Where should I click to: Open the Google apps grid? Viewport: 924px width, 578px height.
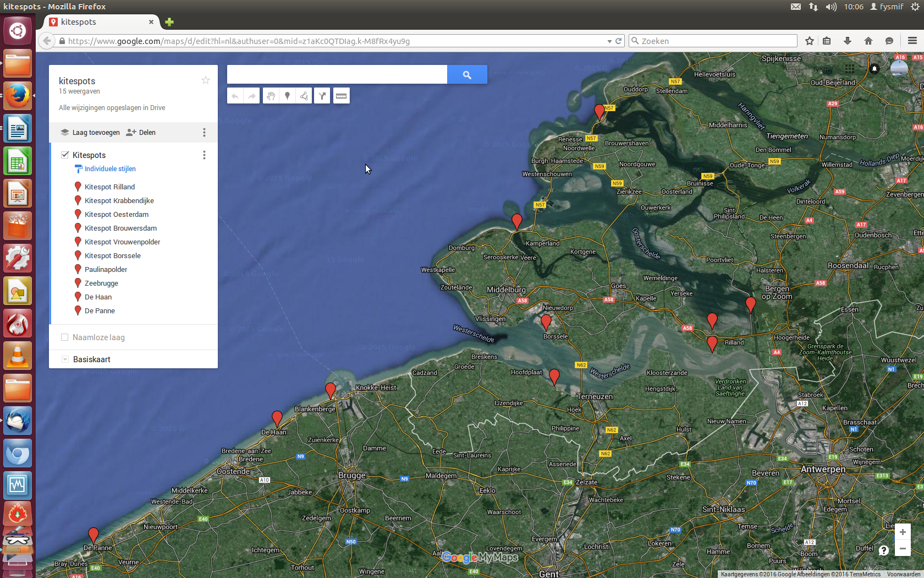click(x=850, y=69)
